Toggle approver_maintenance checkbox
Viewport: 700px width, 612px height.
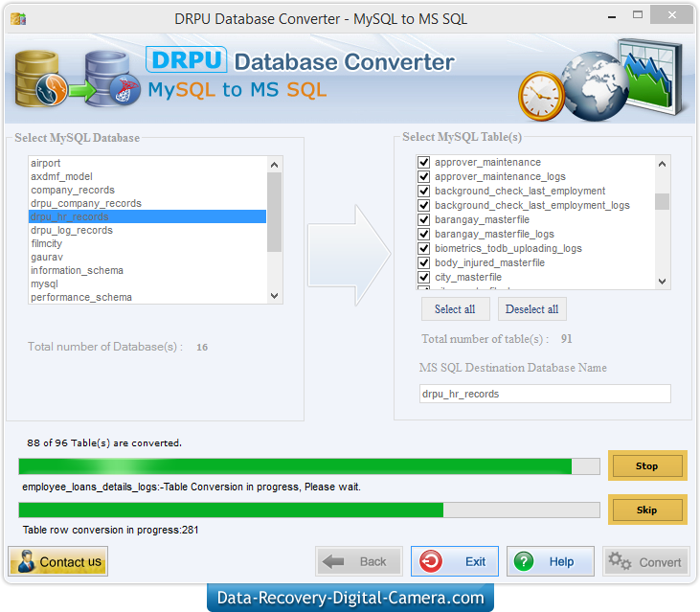tap(423, 162)
